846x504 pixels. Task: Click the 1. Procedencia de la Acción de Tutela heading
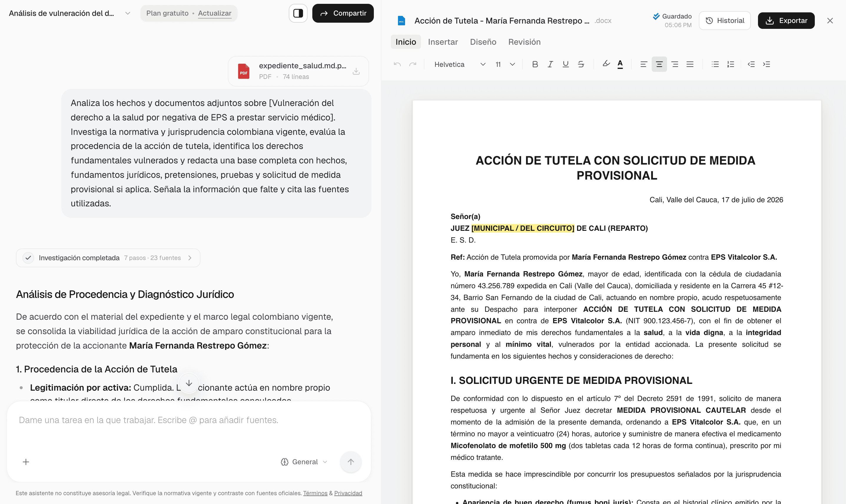coord(97,369)
